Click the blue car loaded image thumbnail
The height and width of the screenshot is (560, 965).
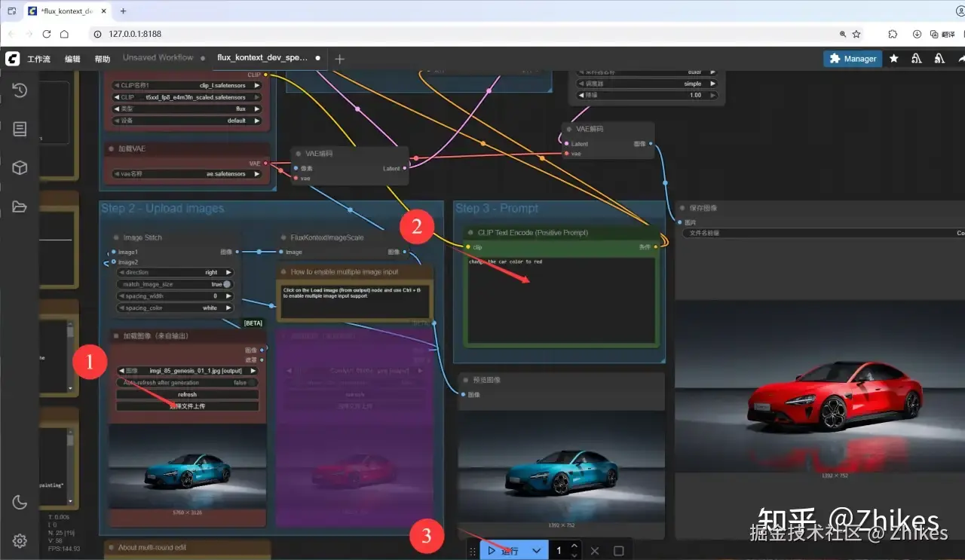tap(187, 467)
